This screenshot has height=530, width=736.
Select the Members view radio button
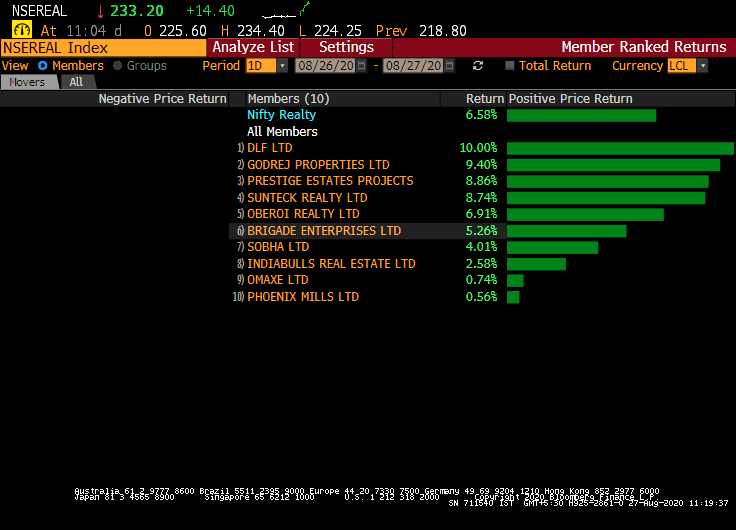coord(42,66)
